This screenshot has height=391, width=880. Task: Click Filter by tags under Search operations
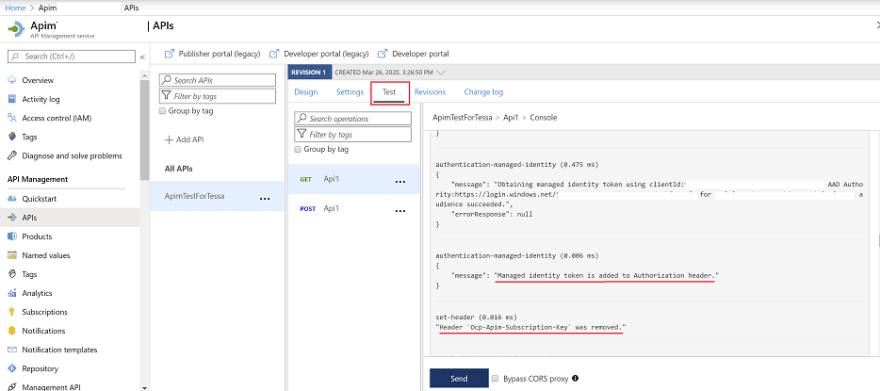point(353,135)
